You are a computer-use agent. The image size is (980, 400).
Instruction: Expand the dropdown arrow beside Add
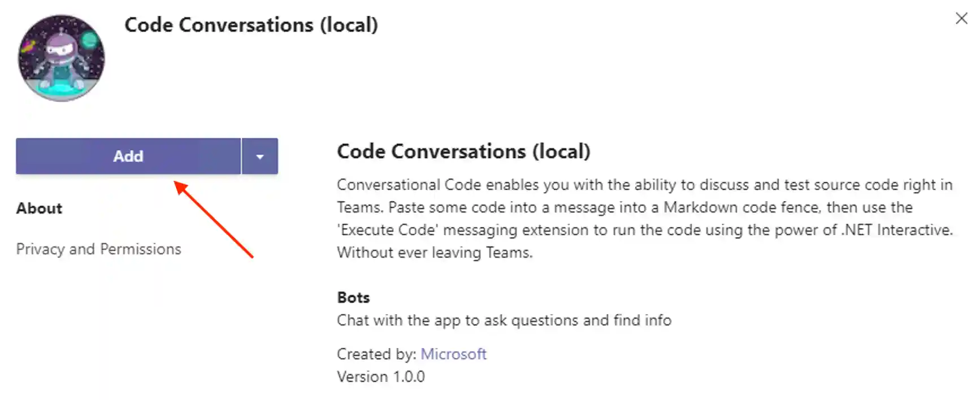[260, 156]
